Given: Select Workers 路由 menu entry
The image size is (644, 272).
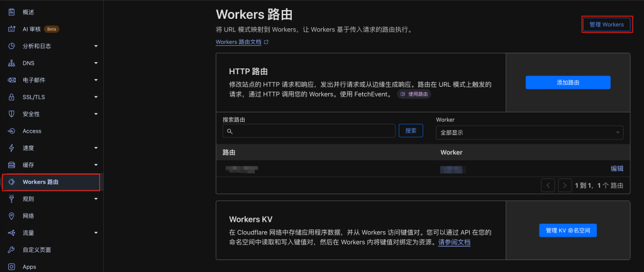Looking at the screenshot, I should (x=51, y=182).
